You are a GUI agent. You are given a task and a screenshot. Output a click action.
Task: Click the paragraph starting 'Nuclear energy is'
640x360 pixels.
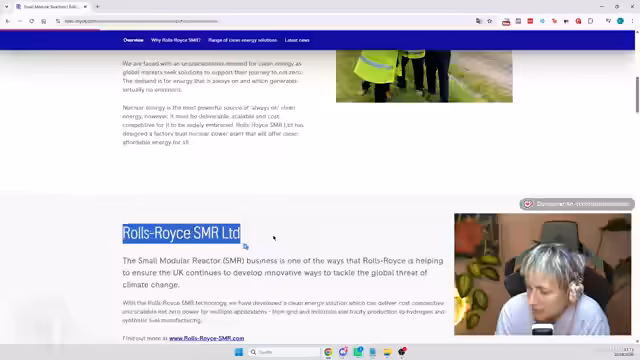pyautogui.click(x=213, y=125)
